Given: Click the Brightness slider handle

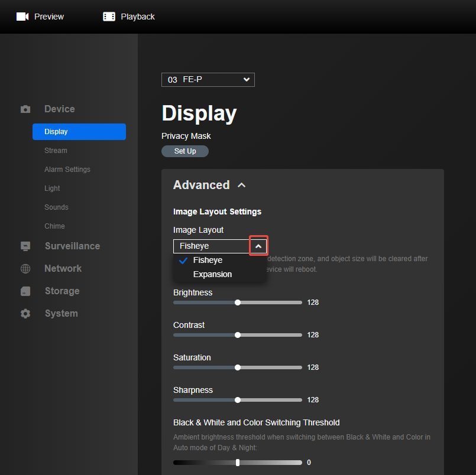Looking at the screenshot, I should tap(238, 302).
